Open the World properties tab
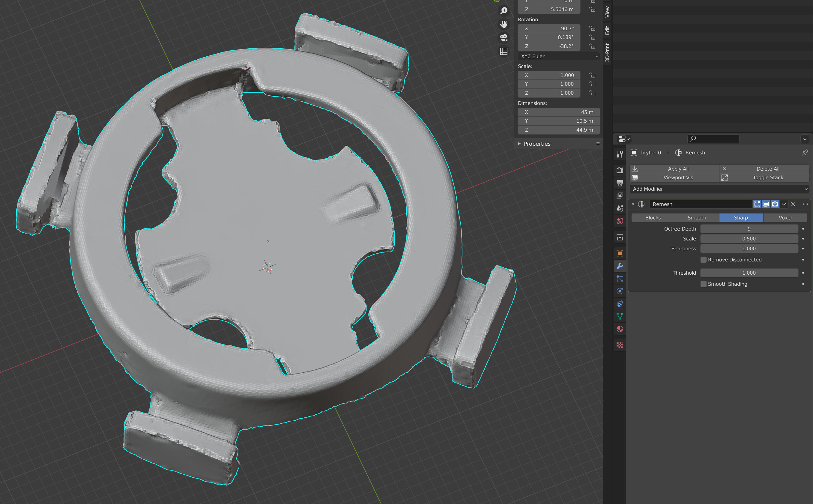 (620, 221)
